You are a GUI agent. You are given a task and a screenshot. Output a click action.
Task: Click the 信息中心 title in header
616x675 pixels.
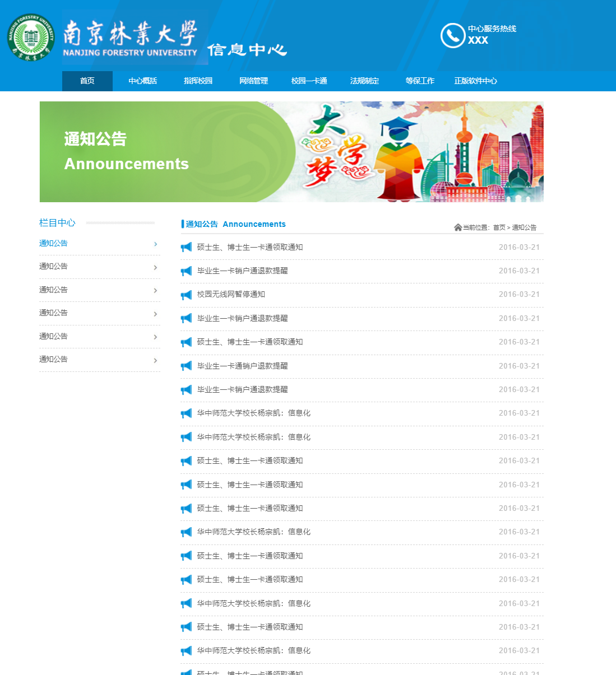(x=247, y=49)
